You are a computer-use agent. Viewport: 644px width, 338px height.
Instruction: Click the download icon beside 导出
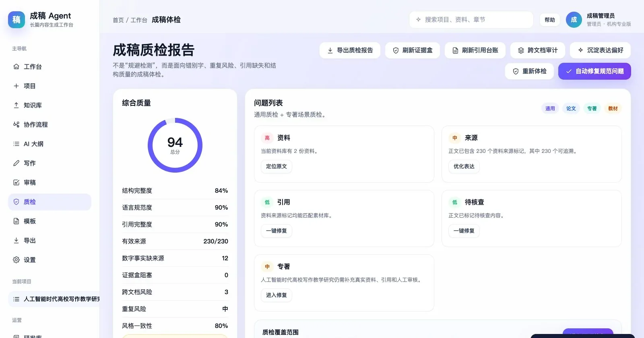click(x=16, y=240)
